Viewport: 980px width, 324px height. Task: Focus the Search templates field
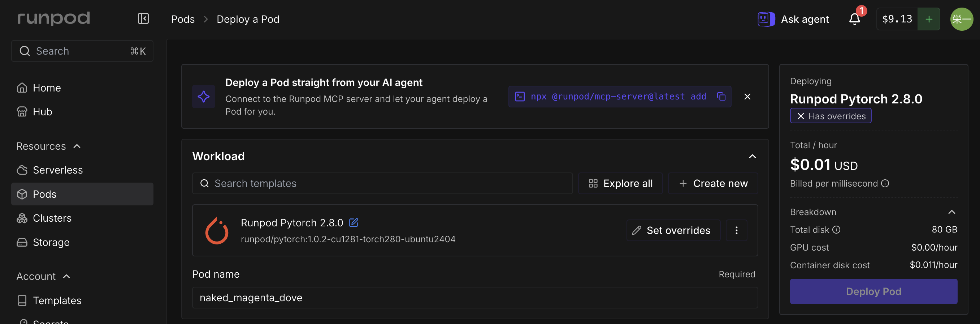382,183
